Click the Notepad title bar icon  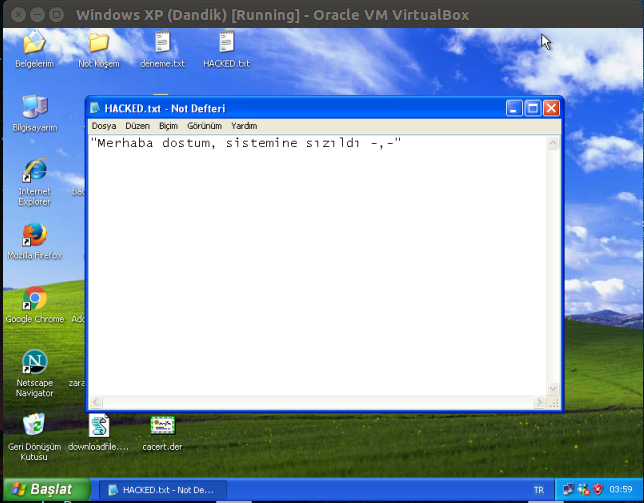pyautogui.click(x=95, y=108)
